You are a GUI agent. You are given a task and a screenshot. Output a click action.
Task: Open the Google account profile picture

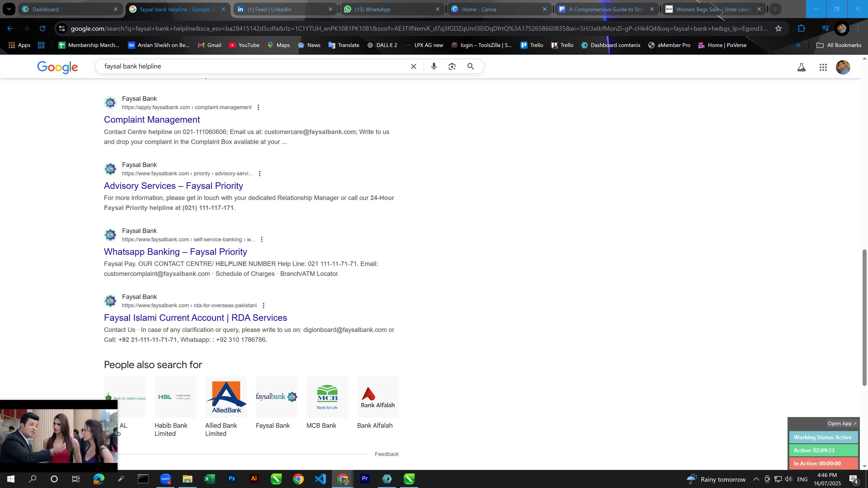(x=843, y=67)
